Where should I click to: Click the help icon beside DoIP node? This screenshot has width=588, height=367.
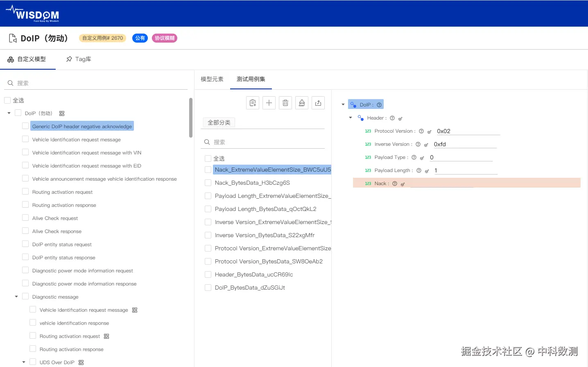click(x=379, y=105)
